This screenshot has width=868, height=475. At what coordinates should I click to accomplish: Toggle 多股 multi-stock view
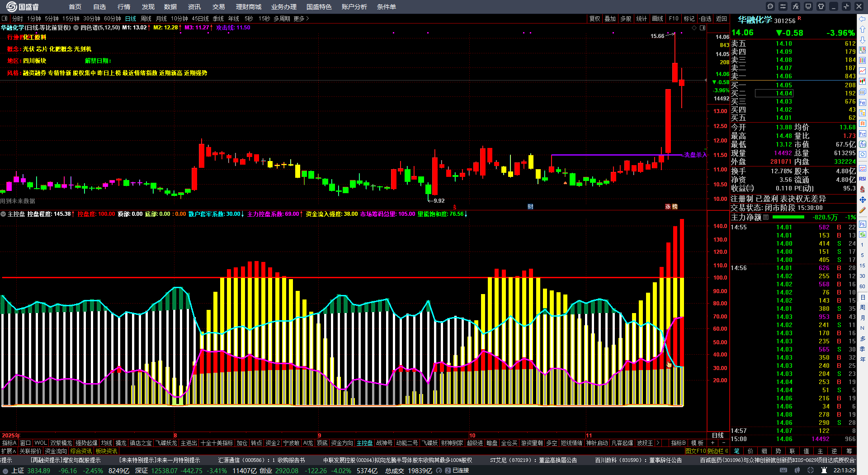click(626, 19)
